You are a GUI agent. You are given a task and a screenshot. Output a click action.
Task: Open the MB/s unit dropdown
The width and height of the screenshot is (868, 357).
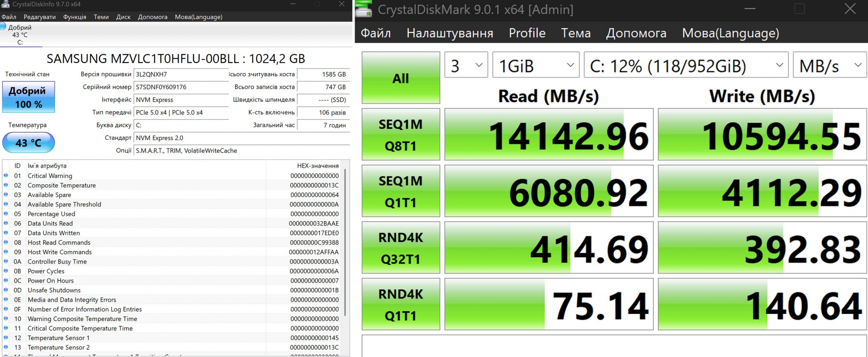coord(829,65)
